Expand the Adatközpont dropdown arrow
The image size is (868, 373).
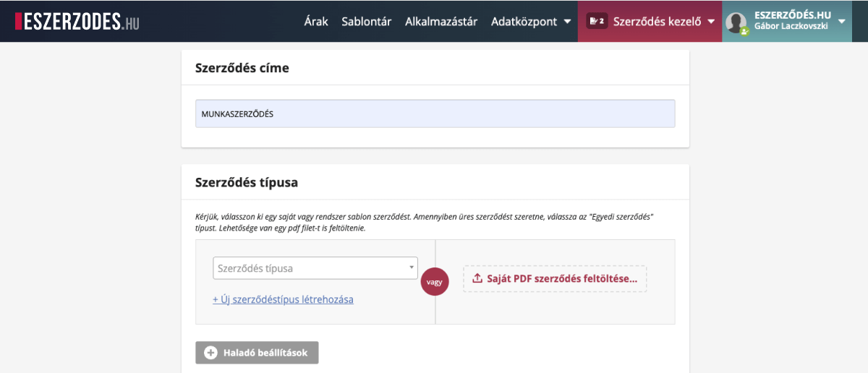pyautogui.click(x=566, y=22)
